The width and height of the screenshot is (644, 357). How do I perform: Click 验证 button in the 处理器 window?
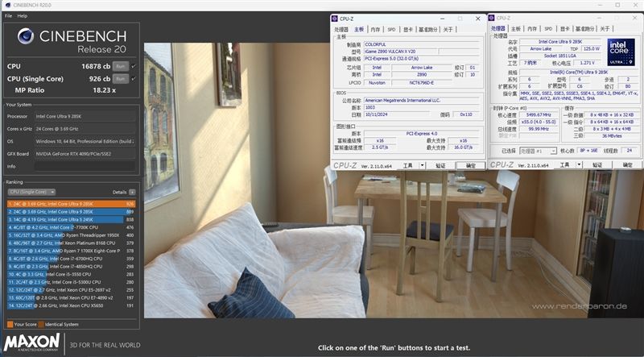[597, 164]
